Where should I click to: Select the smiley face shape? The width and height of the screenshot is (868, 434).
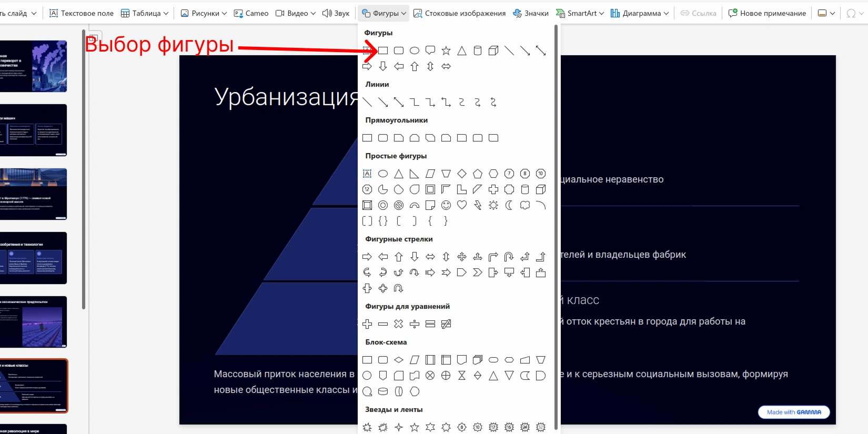[446, 205]
